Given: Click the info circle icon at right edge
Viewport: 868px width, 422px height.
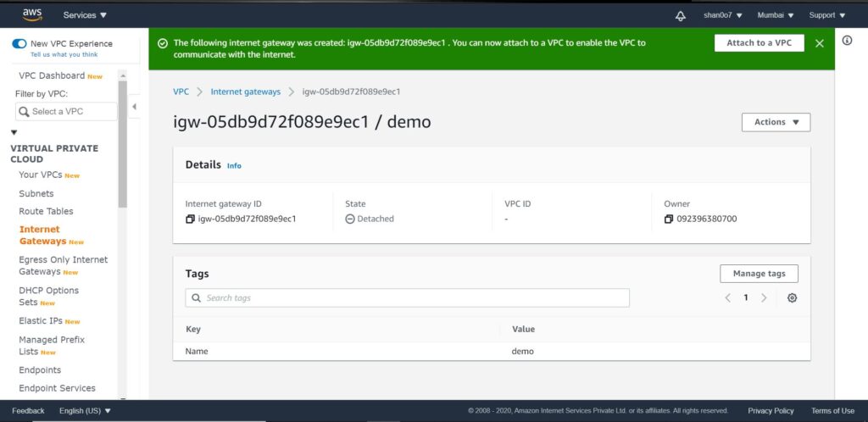Looking at the screenshot, I should (847, 41).
